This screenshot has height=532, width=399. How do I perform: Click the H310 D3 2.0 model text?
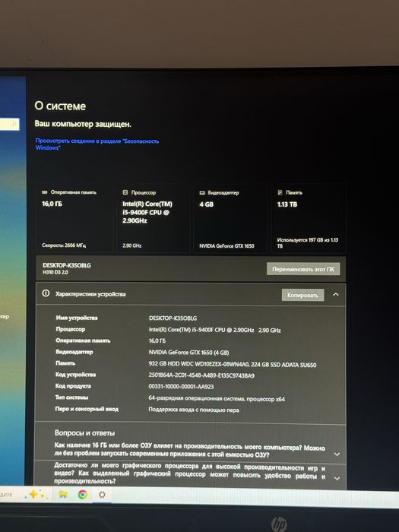55,272
